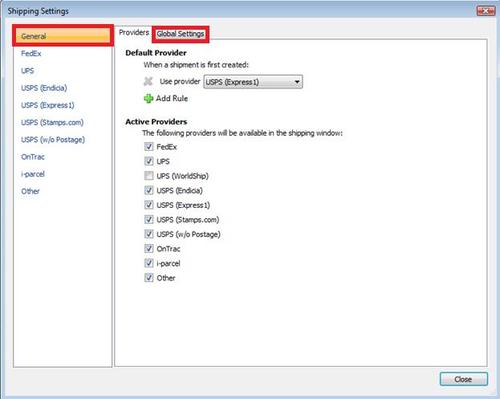Open USPS (w/o Postage) in the sidebar
The image size is (500, 399).
[53, 140]
